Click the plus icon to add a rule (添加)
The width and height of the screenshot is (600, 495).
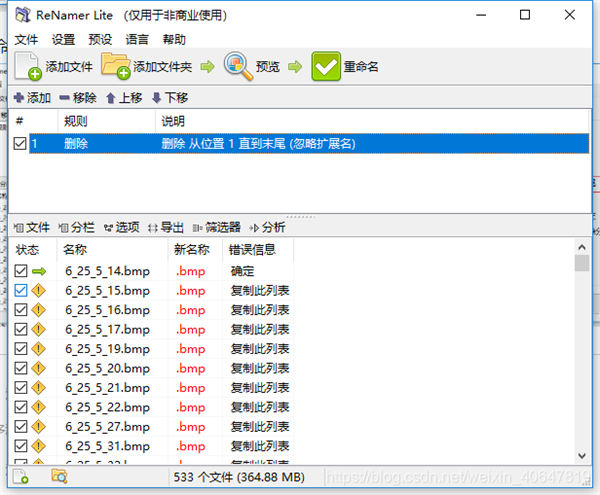click(19, 98)
